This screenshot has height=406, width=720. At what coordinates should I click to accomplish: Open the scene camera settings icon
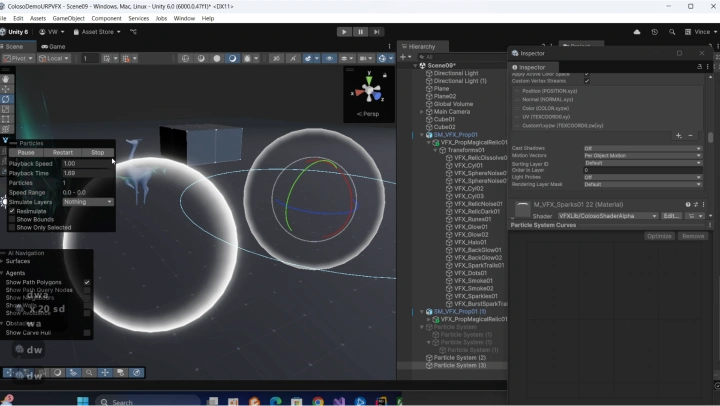pos(363,58)
